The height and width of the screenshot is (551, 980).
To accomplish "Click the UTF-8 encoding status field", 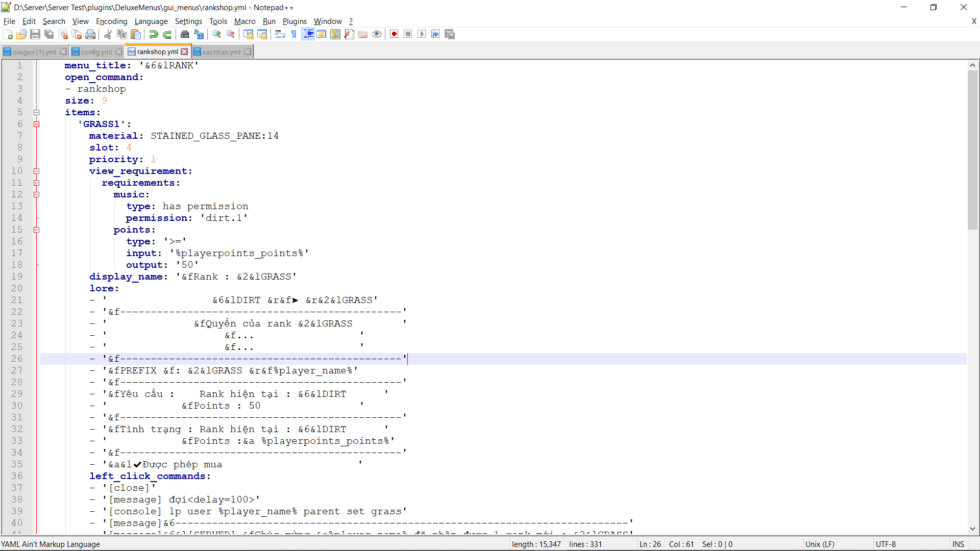I will click(886, 544).
